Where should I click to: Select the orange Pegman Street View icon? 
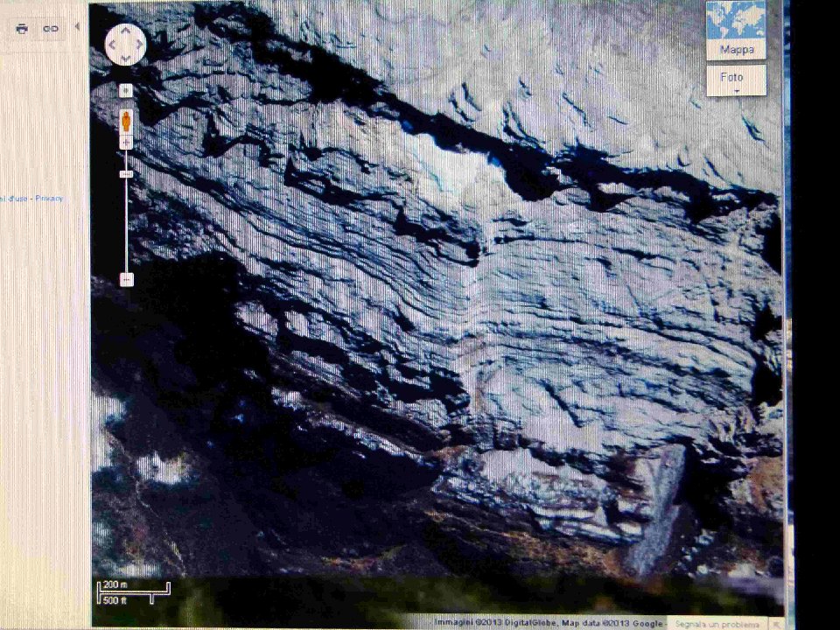point(126,121)
